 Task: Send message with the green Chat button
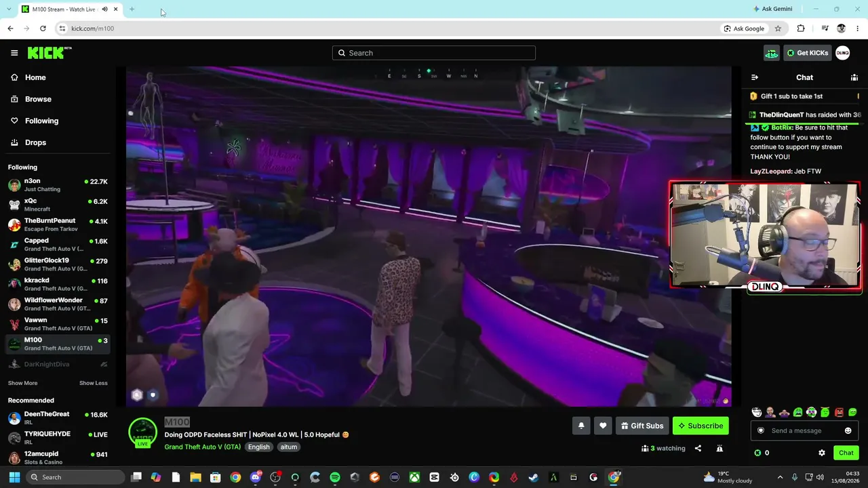[846, 453]
